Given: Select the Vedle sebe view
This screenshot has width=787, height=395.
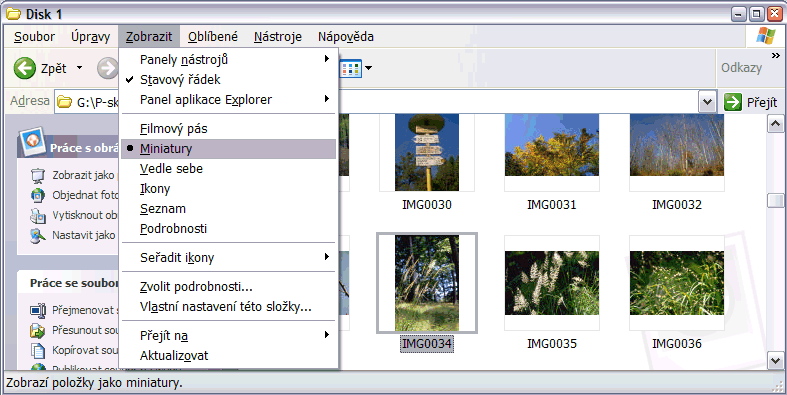Looking at the screenshot, I should (x=228, y=169).
